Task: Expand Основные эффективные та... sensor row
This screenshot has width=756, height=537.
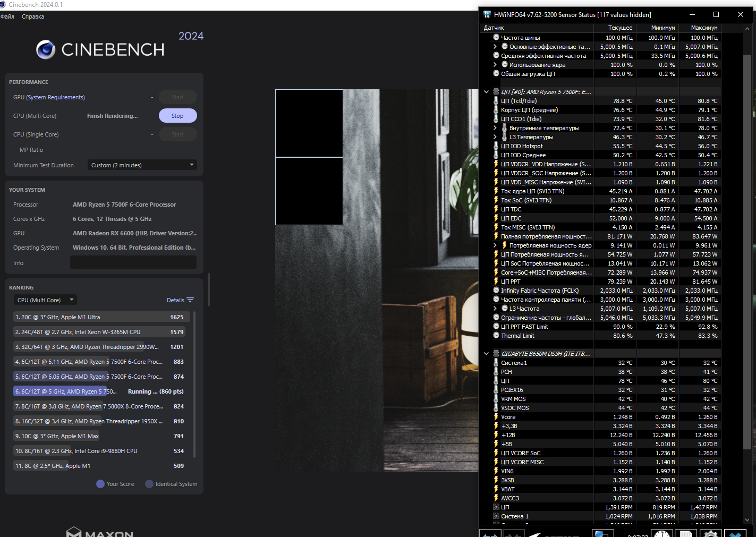Action: (495, 47)
